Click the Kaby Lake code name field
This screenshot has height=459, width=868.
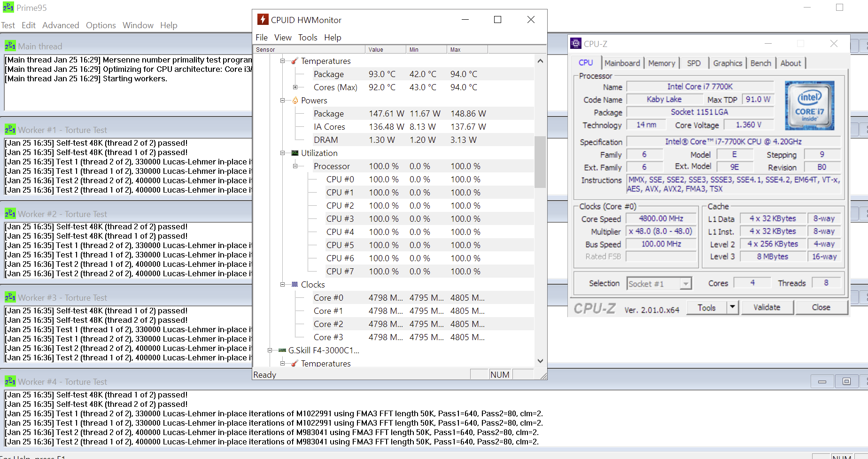(664, 99)
